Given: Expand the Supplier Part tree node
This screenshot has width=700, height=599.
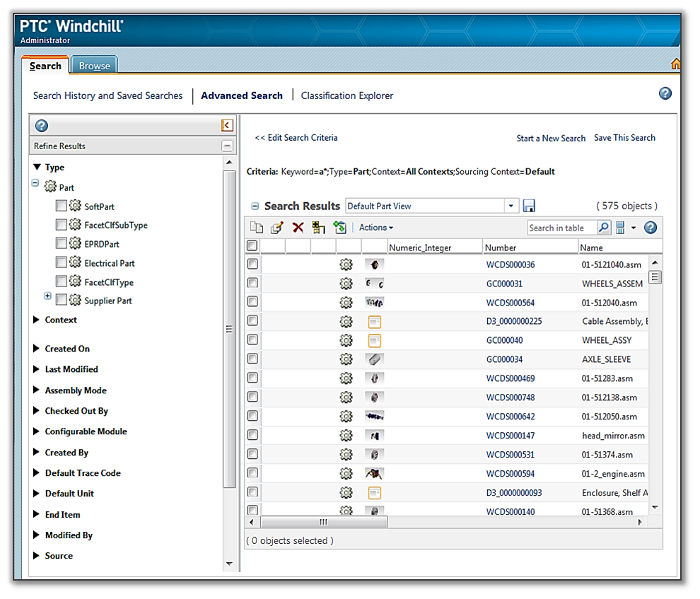Looking at the screenshot, I should click(x=48, y=296).
